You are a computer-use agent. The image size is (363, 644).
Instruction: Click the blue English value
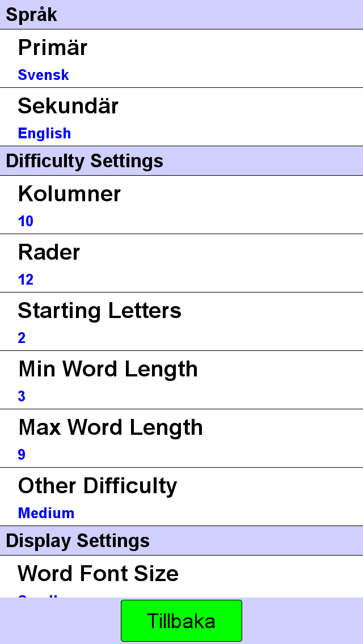44,133
